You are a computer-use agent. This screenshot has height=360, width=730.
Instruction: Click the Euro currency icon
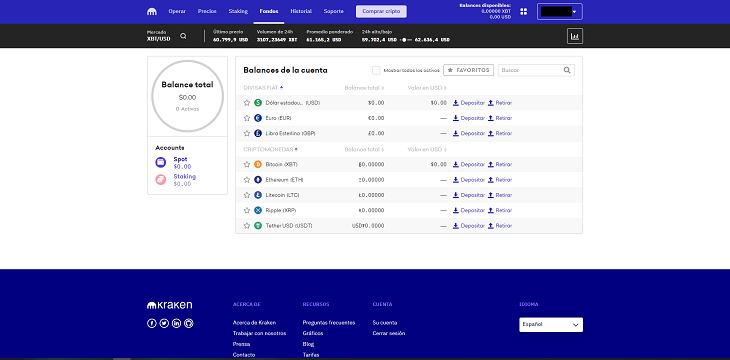[x=258, y=118]
